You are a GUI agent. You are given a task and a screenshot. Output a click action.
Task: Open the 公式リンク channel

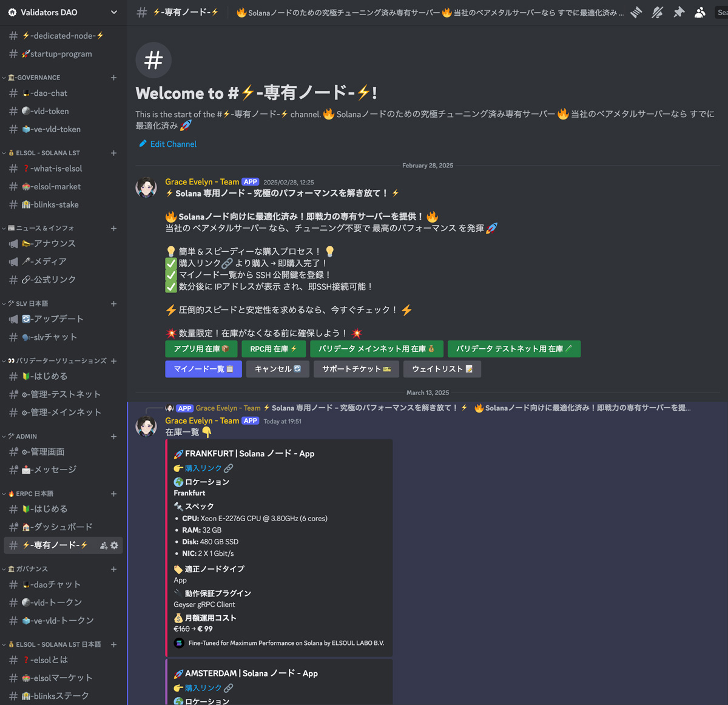[64, 280]
